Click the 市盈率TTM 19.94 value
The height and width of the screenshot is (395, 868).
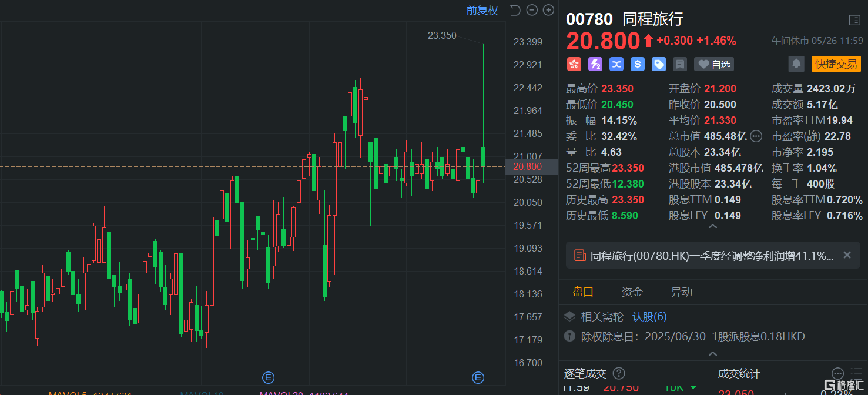click(x=839, y=120)
